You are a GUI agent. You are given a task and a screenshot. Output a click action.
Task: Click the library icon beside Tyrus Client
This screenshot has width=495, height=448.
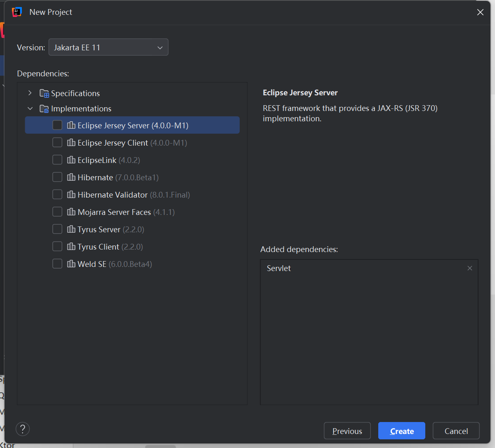[71, 246]
